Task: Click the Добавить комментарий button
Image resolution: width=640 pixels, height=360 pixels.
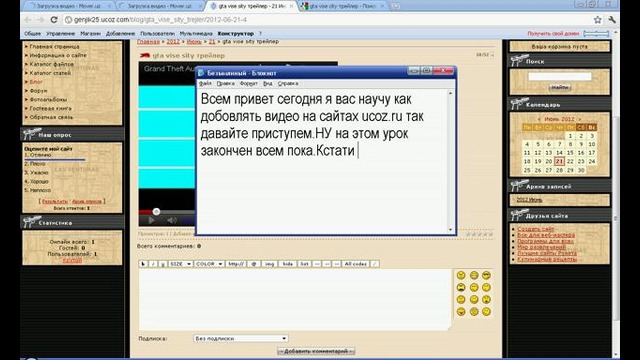Action: [x=316, y=351]
